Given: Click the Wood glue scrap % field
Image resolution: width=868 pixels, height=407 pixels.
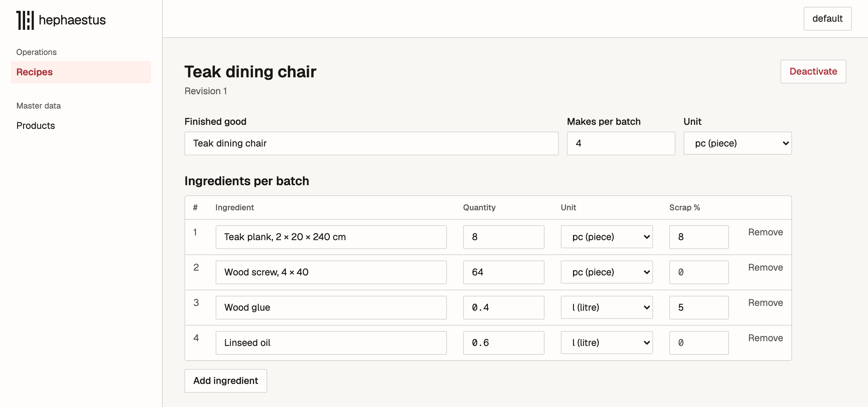Looking at the screenshot, I should 699,308.
